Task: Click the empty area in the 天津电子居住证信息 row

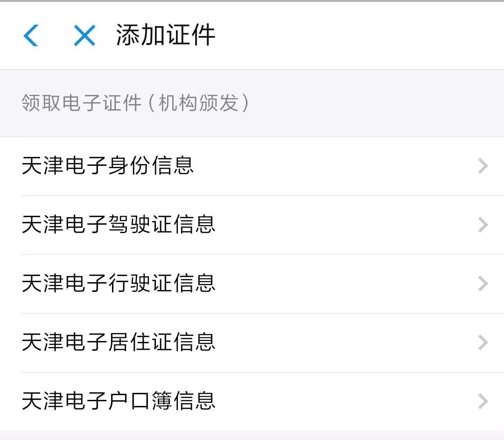Action: [x=336, y=343]
